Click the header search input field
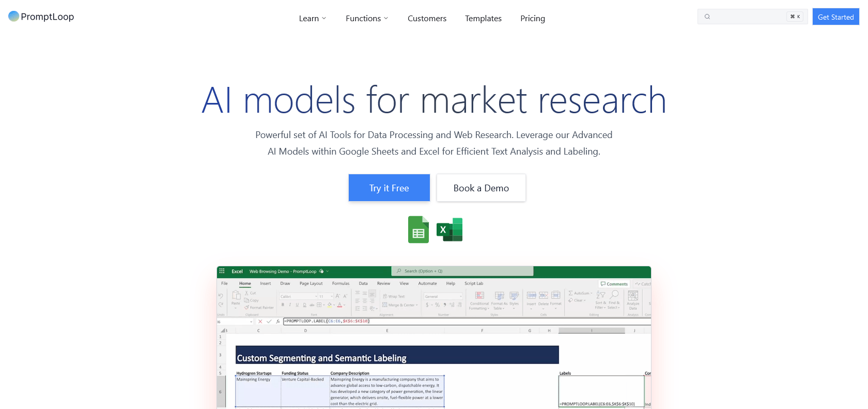The image size is (868, 409). tap(753, 17)
